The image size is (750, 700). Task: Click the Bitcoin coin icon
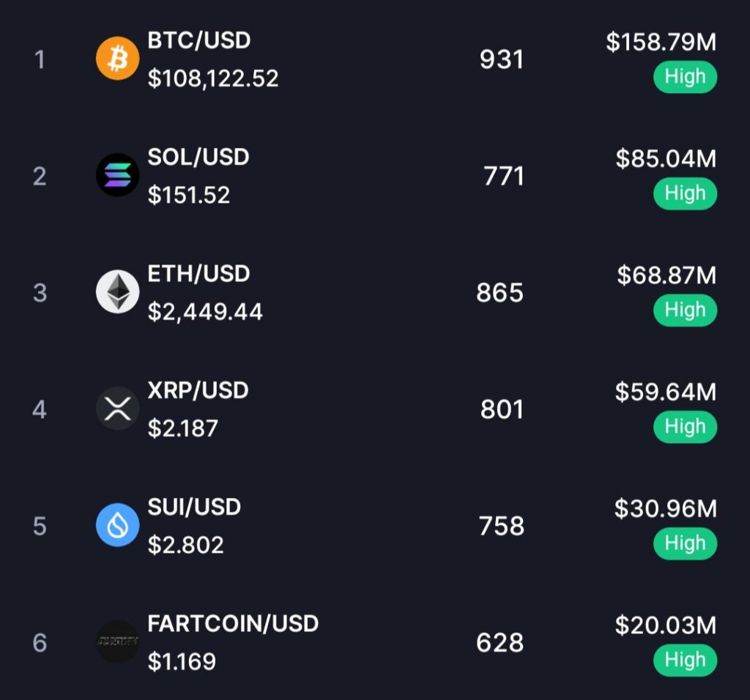117,59
